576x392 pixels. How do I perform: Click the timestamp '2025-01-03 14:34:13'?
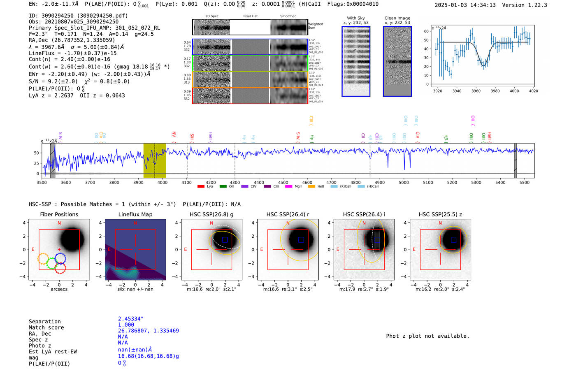pos(465,5)
